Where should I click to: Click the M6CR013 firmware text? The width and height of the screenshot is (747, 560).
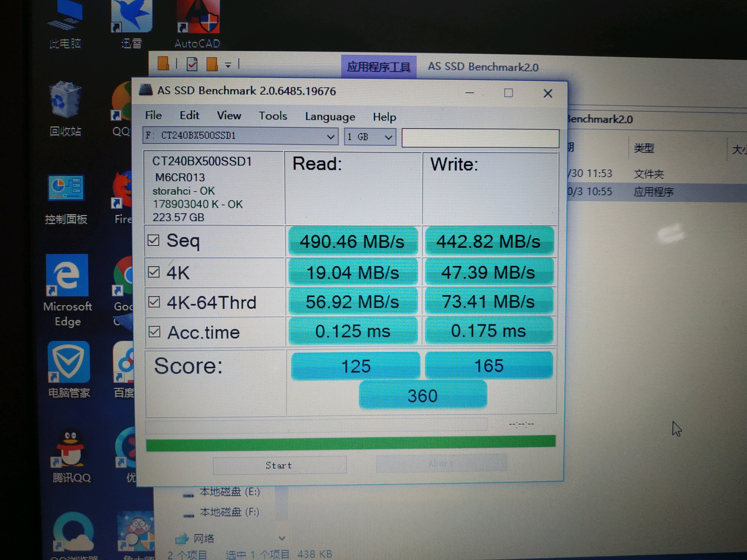(x=180, y=178)
